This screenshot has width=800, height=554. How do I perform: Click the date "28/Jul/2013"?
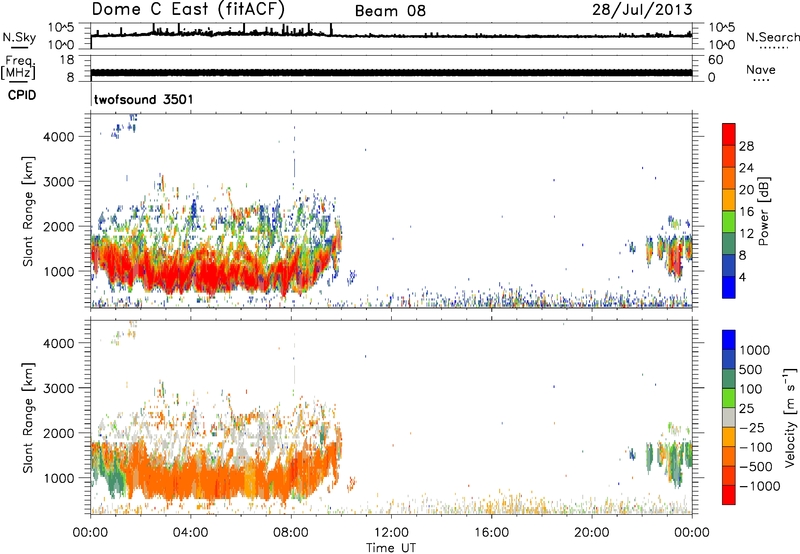tap(642, 9)
